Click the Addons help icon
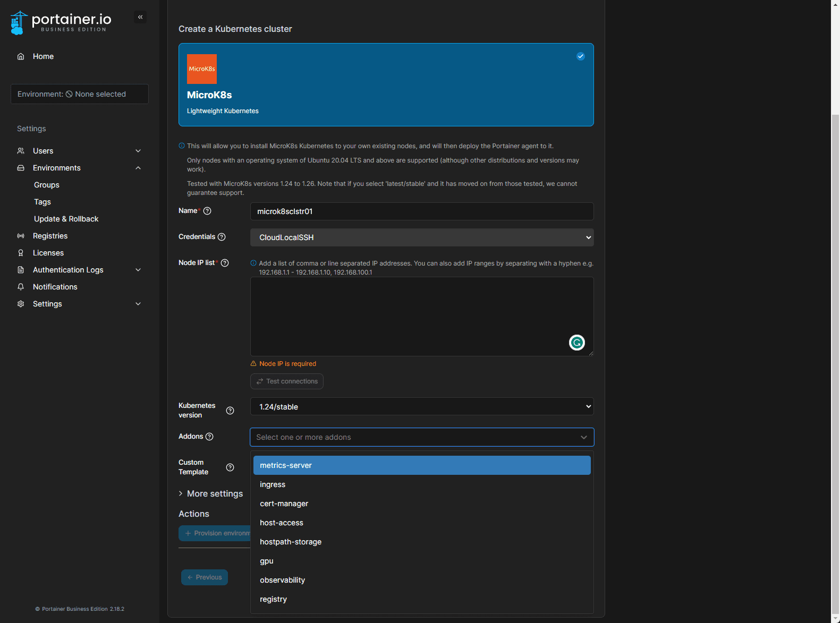Image resolution: width=840 pixels, height=623 pixels. point(209,437)
